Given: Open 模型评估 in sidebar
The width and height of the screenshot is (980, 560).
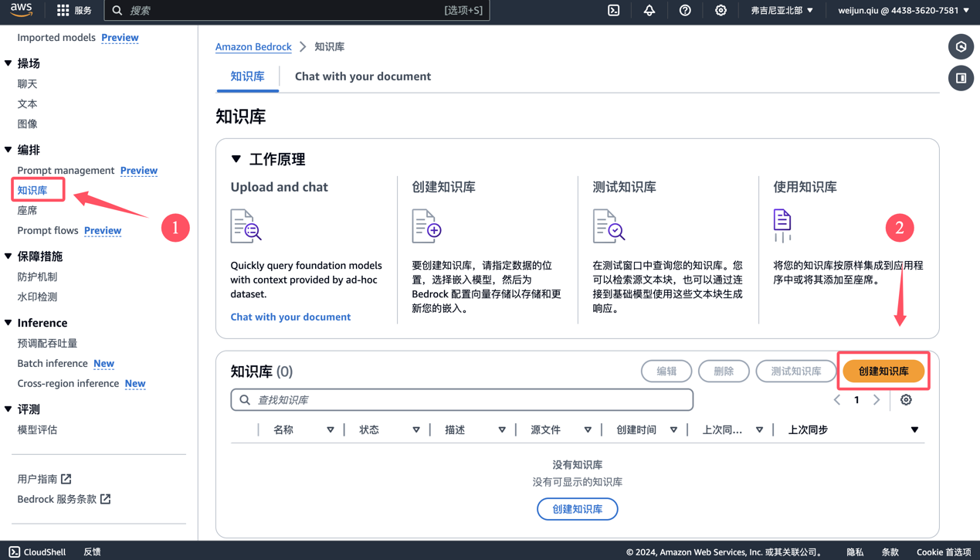Looking at the screenshot, I should [37, 429].
